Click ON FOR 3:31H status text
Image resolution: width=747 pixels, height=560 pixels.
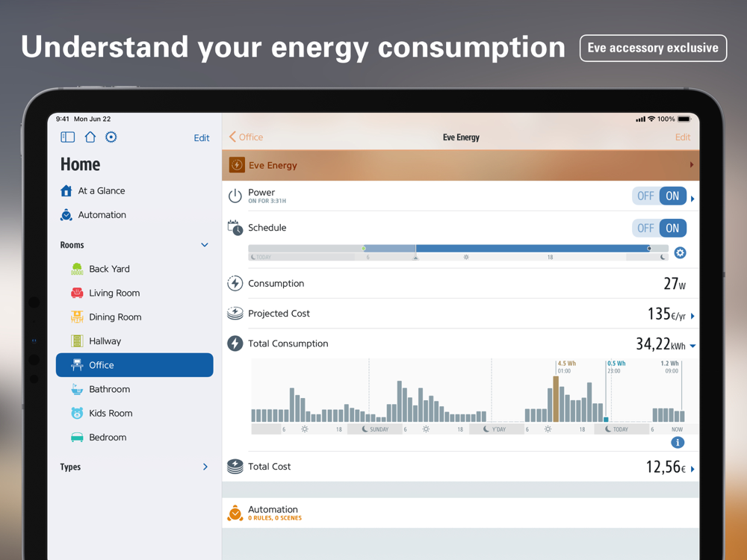(x=267, y=201)
